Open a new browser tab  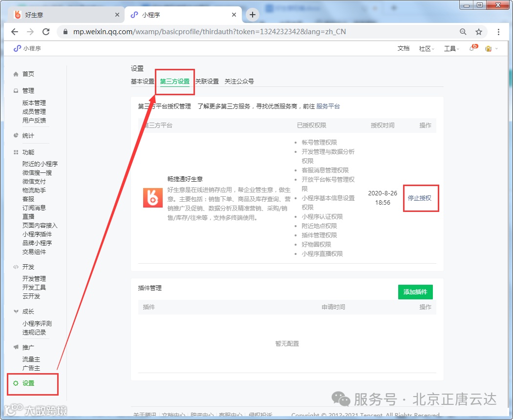click(x=252, y=15)
